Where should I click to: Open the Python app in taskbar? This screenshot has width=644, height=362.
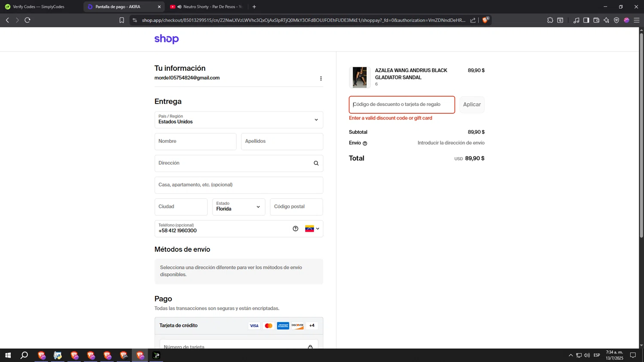[58, 355]
